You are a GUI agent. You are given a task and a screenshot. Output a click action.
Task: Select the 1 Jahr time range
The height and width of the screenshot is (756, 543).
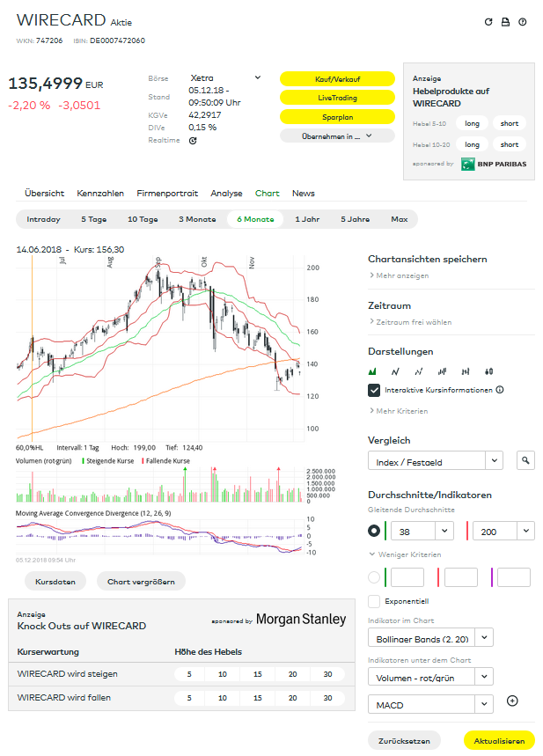(x=307, y=219)
